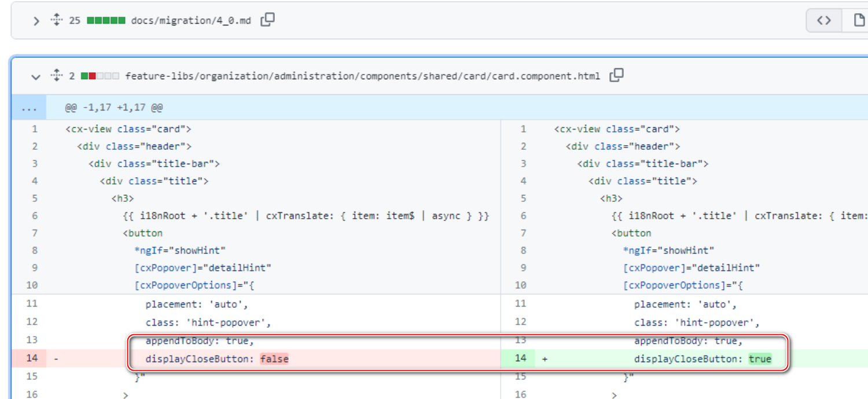This screenshot has width=868, height=399.
Task: Open the card.component.html file path link
Action: 363,76
